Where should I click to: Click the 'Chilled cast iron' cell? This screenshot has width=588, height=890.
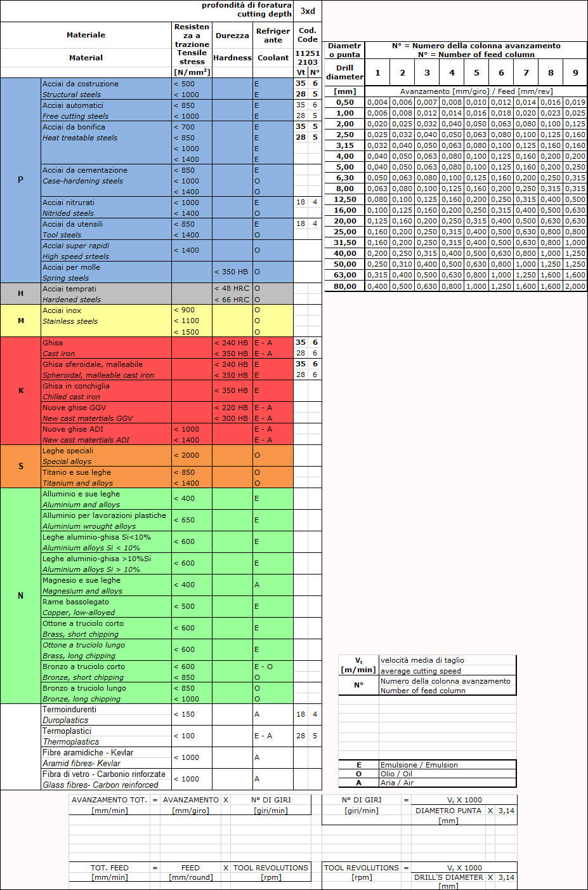107,397
